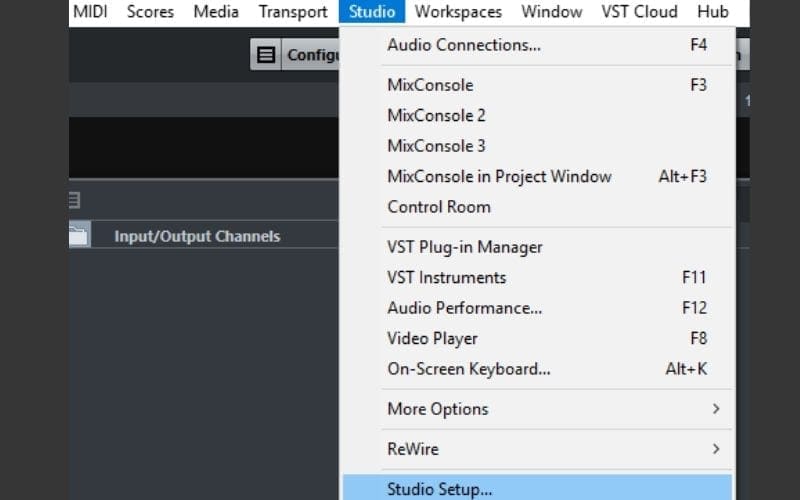Image resolution: width=800 pixels, height=500 pixels.
Task: Expand the ReWire submenu
Action: tap(538, 449)
